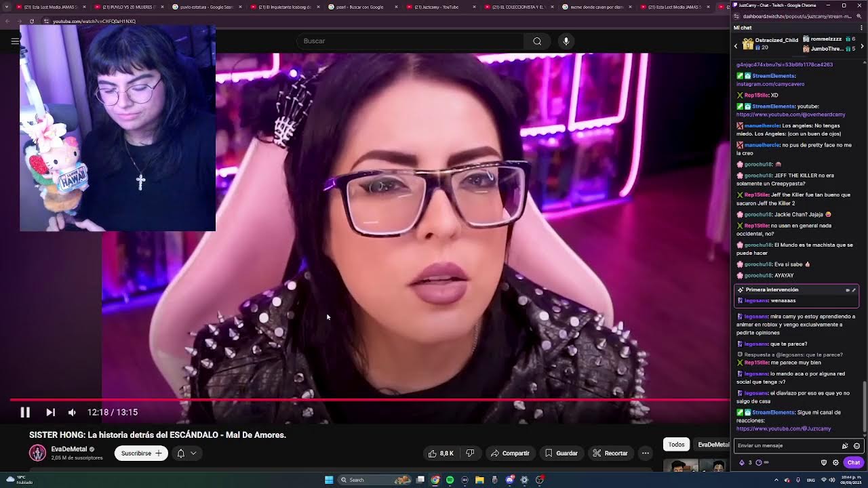Open Twitch site info icon in address bar
868x488 pixels.
point(736,16)
